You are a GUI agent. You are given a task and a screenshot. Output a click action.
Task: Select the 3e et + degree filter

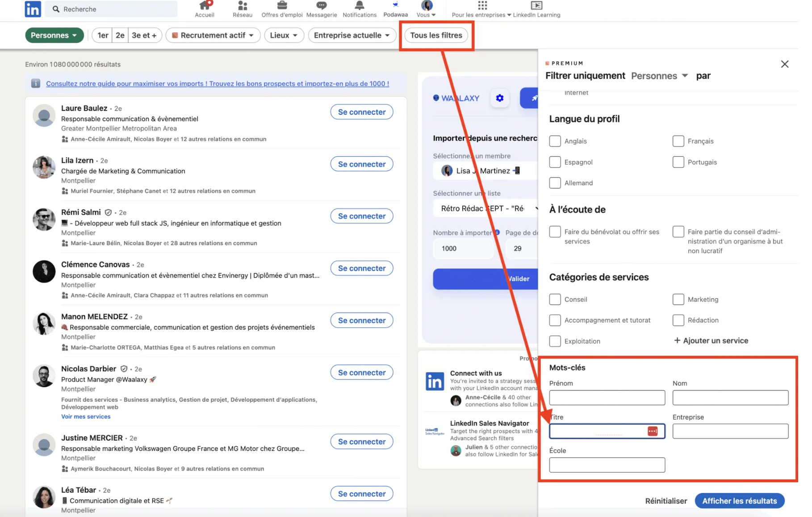click(x=144, y=35)
